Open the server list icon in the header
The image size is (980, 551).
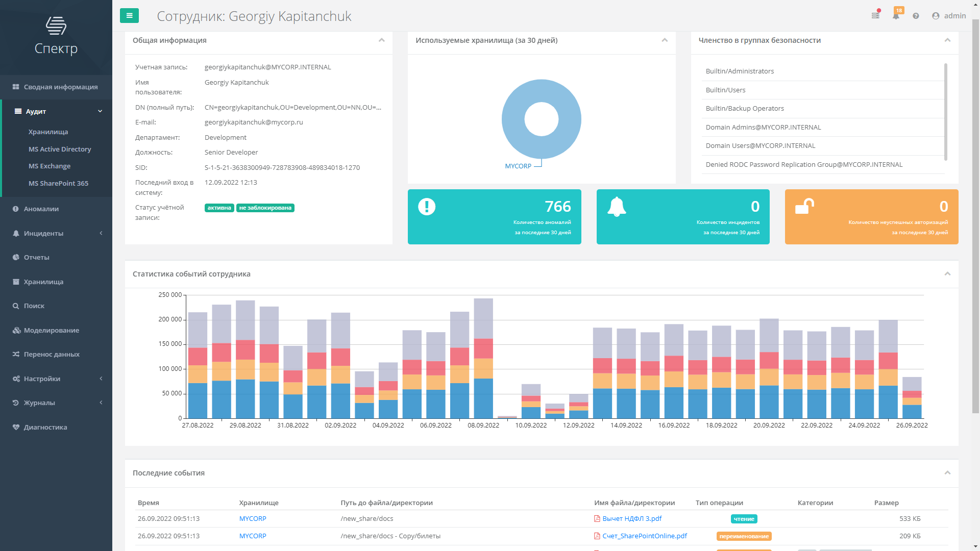tap(875, 16)
